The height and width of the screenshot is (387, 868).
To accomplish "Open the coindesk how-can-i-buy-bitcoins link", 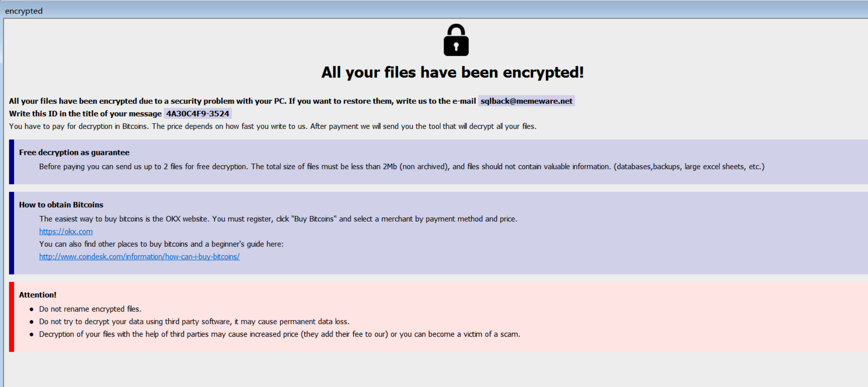I will pos(139,257).
